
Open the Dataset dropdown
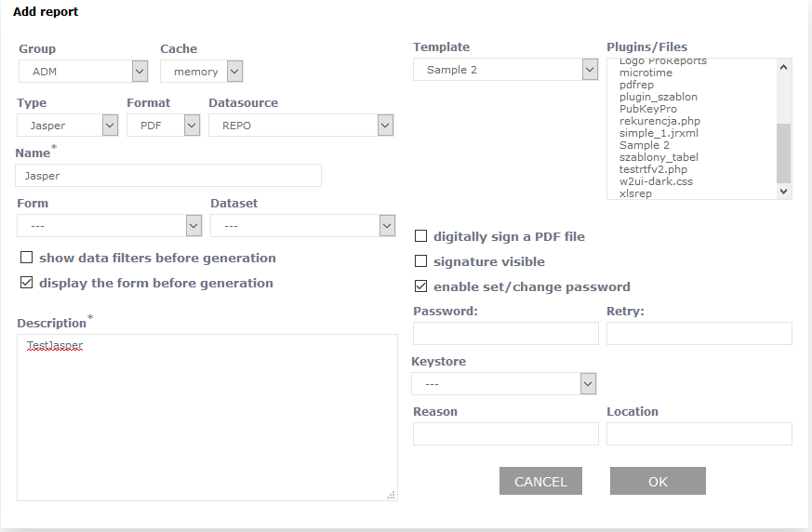302,226
